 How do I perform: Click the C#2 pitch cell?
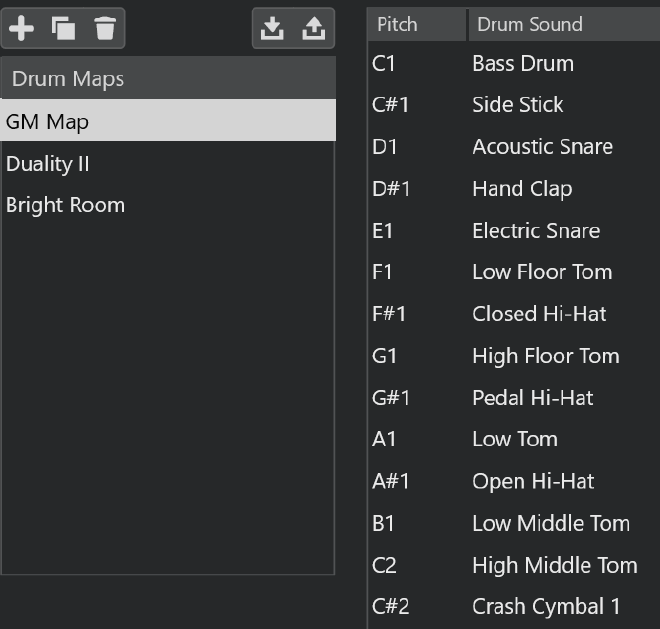pos(391,607)
